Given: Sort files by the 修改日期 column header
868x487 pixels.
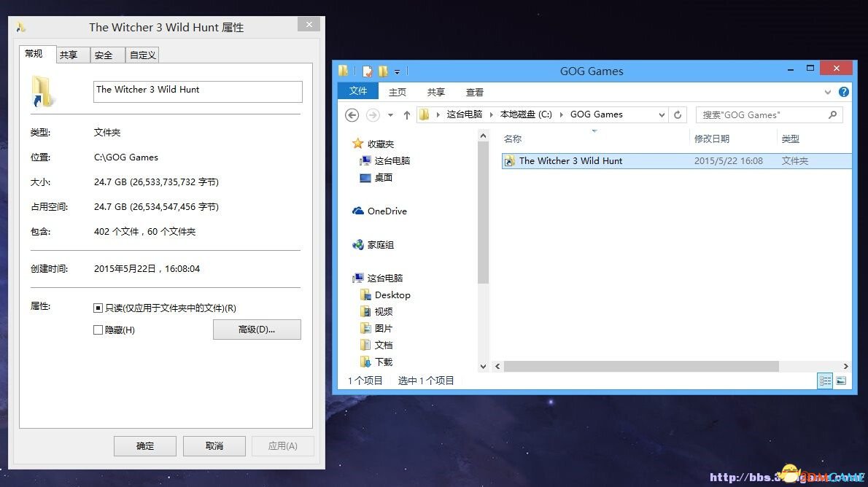Looking at the screenshot, I should (733, 139).
